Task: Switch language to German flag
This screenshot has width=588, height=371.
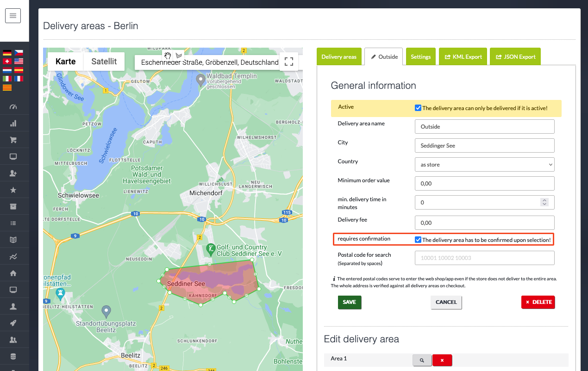Action: click(7, 53)
